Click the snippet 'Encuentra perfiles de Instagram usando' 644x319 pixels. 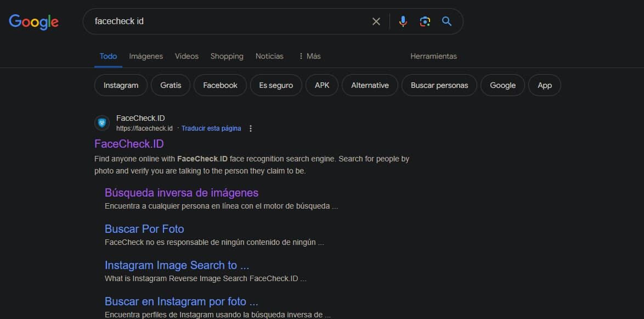click(218, 315)
